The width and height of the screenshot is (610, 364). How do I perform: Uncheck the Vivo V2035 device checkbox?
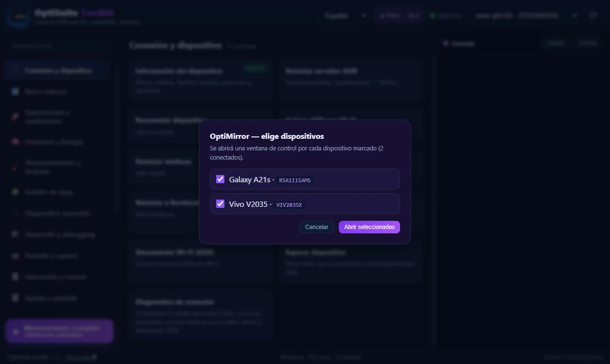220,204
